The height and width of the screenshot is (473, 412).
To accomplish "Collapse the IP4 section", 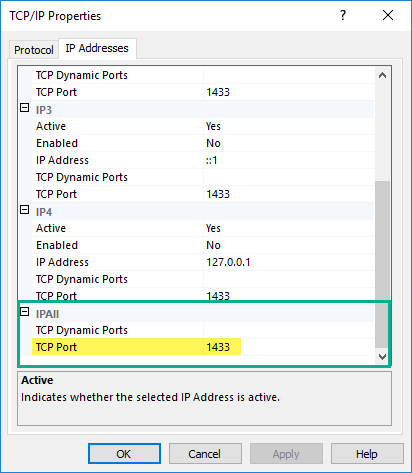I will (x=25, y=210).
